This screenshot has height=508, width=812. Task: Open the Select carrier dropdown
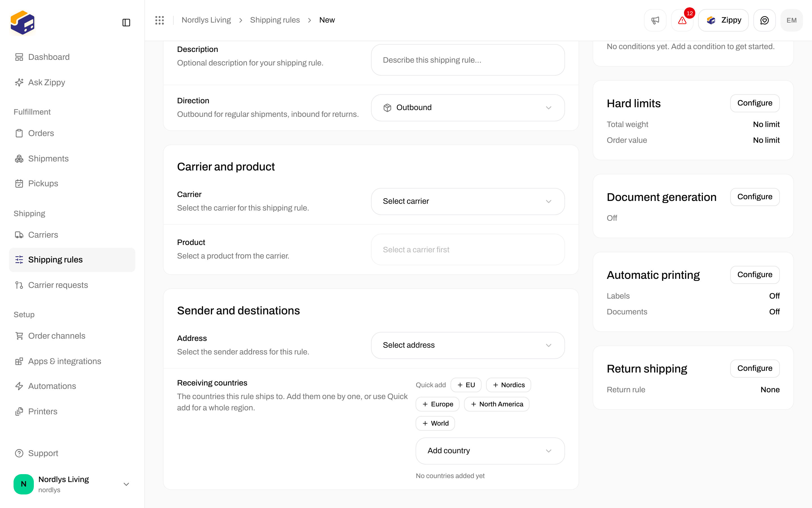pos(468,201)
